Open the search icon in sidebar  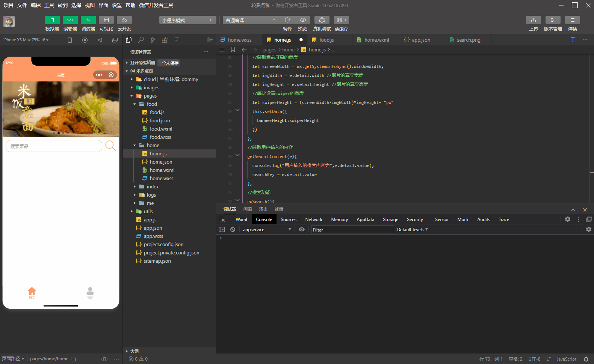tap(141, 40)
